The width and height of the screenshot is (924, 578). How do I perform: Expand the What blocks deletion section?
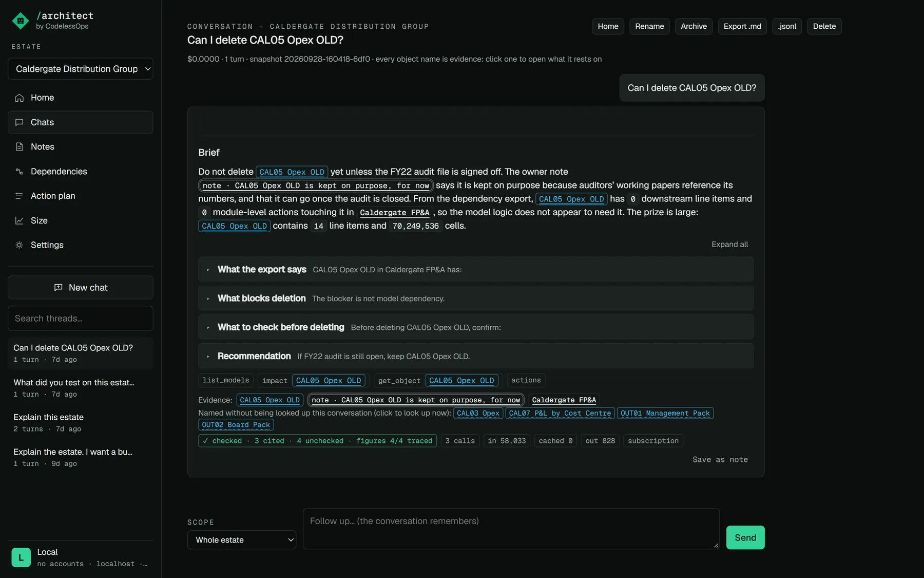(x=476, y=299)
